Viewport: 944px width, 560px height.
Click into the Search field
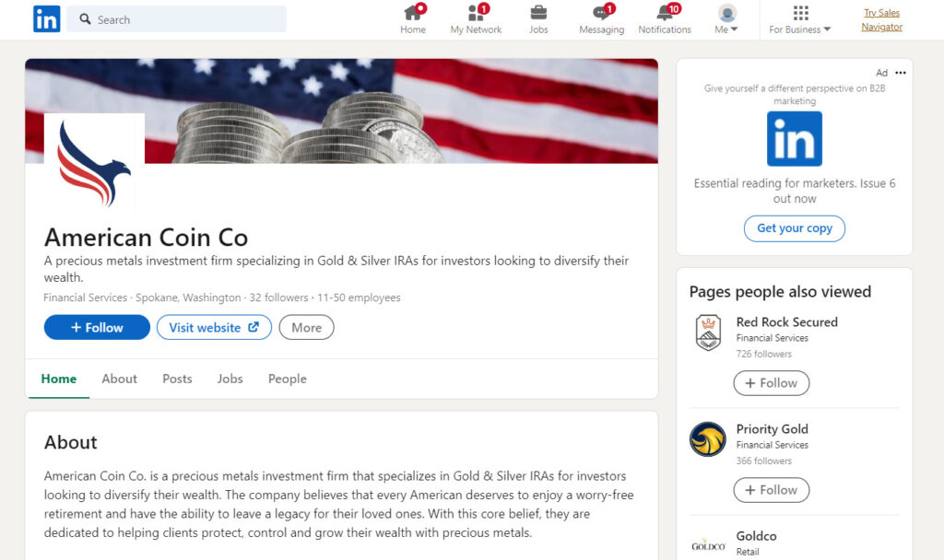[176, 19]
